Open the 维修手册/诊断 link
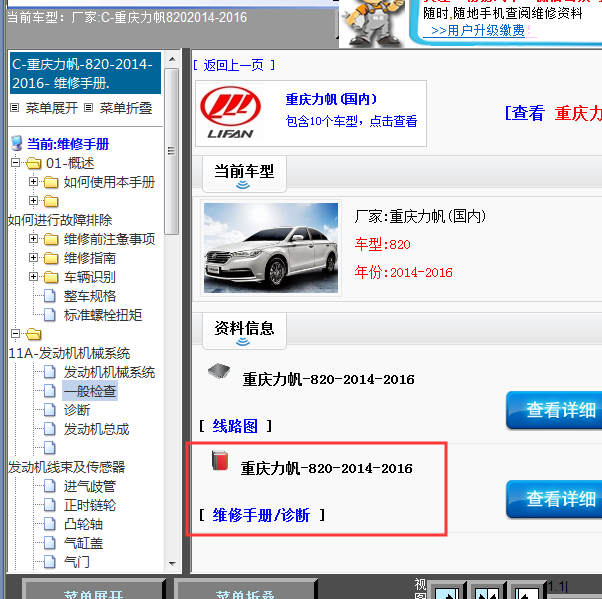Viewport: 602px width, 599px height. tap(261, 515)
